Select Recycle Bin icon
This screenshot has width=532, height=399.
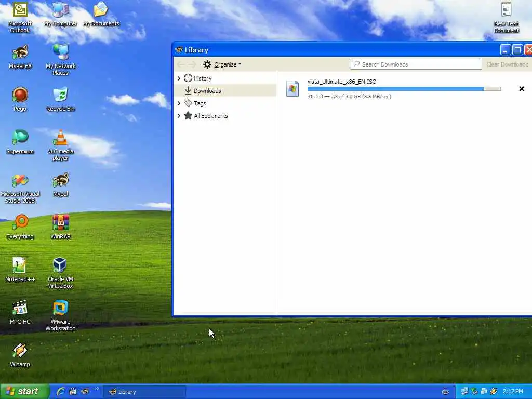click(60, 99)
